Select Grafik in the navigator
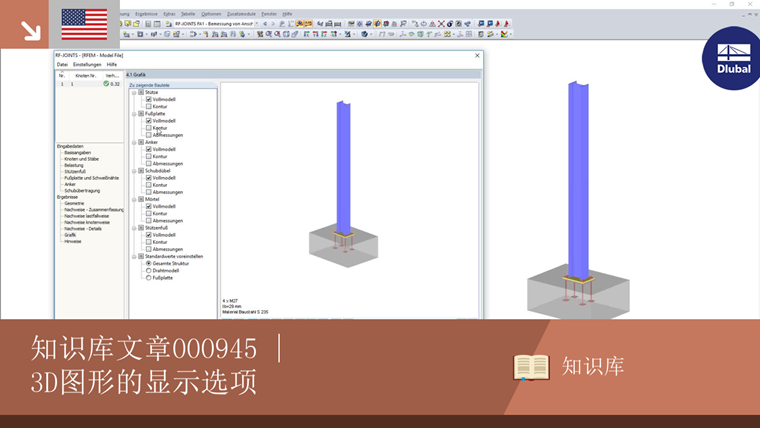The image size is (760, 428). 70,235
